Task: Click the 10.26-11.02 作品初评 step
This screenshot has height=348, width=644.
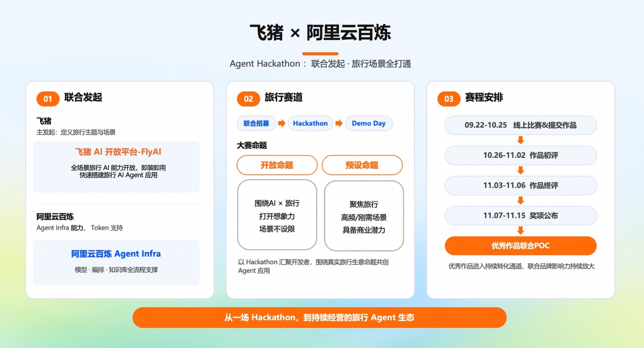Action: (x=521, y=155)
